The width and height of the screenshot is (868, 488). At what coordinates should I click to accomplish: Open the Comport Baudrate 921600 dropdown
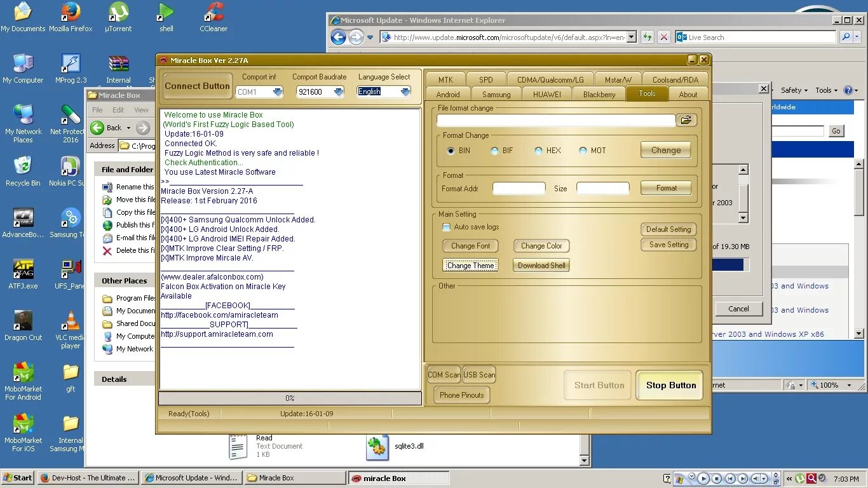pos(339,91)
